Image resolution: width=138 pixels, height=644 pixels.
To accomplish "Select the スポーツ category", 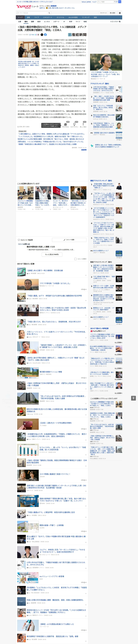I will tap(56, 21).
